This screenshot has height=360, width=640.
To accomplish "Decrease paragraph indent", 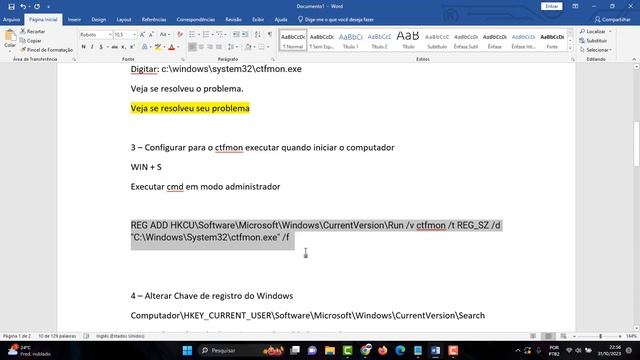I will click(x=236, y=35).
